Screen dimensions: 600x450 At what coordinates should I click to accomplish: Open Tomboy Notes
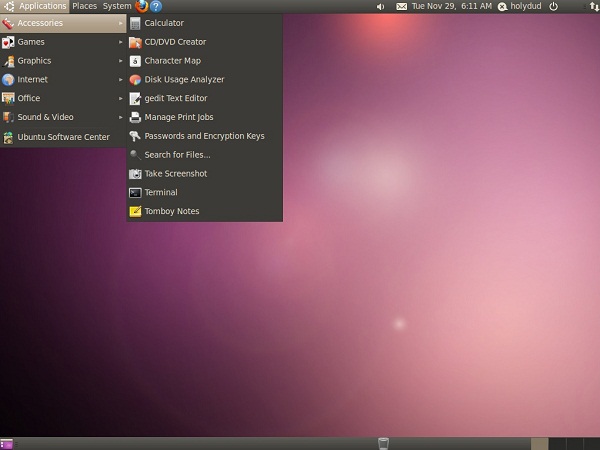(x=171, y=211)
